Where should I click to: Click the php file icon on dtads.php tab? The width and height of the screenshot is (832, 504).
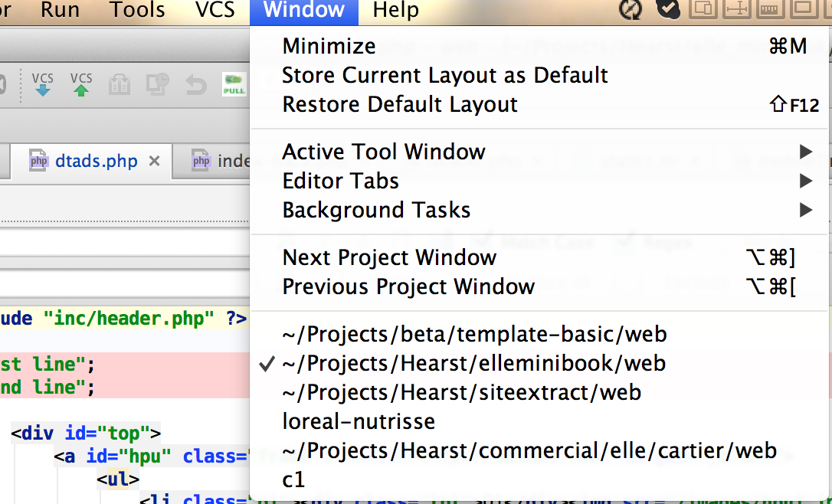point(39,161)
